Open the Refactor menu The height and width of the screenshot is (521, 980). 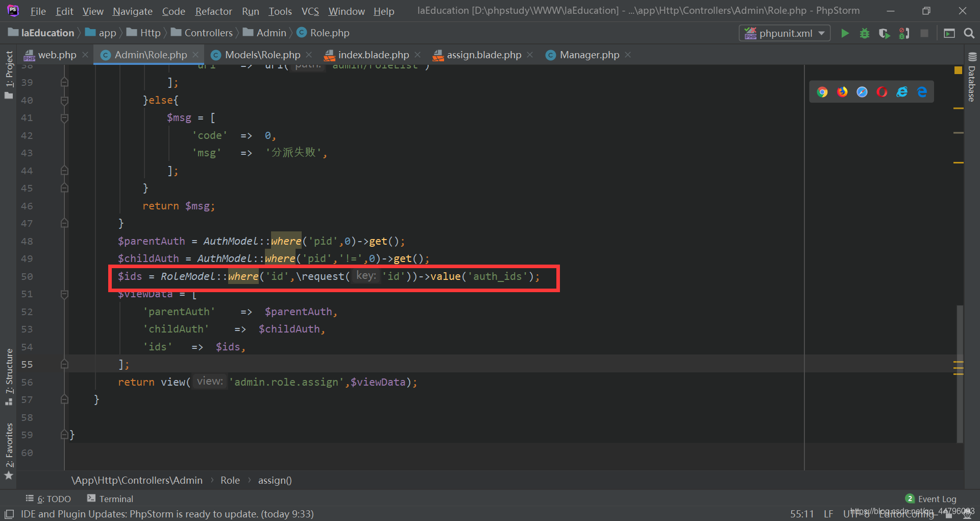coord(213,11)
